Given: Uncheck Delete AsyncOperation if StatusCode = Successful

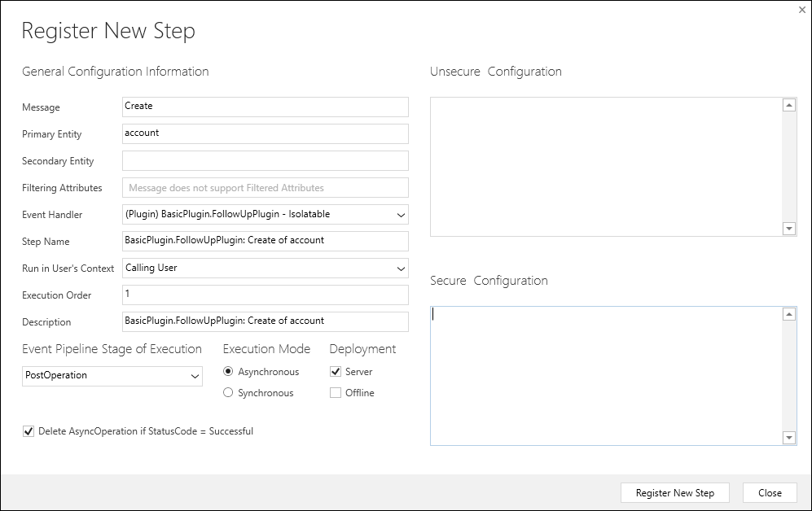Looking at the screenshot, I should pyautogui.click(x=29, y=431).
